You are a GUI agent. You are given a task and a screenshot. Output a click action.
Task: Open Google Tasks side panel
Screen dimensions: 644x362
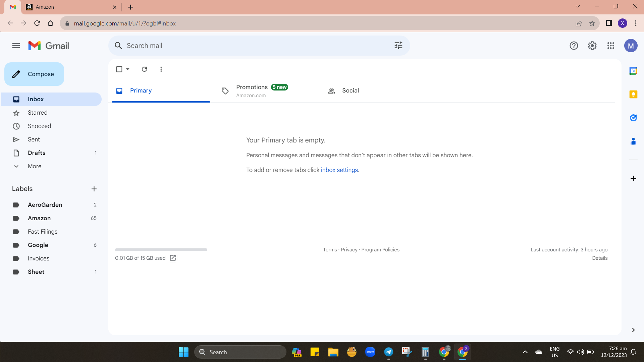coord(633,118)
